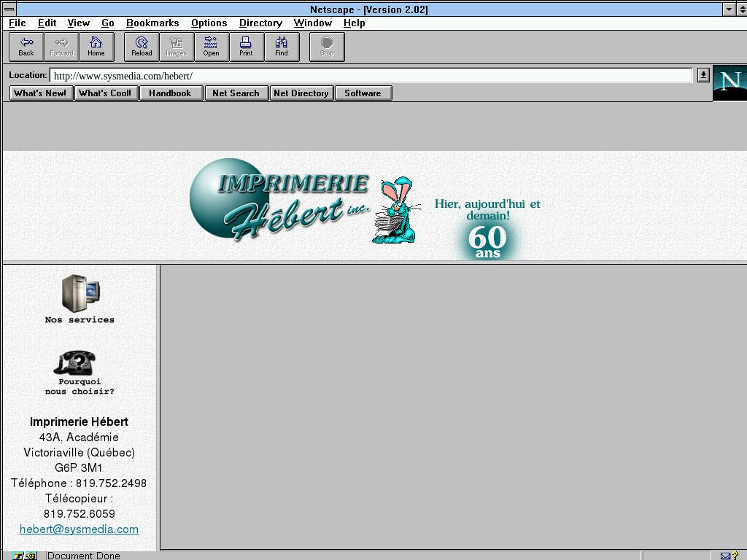This screenshot has width=747, height=560.
Task: Open the Bookmarks menu
Action: (x=152, y=23)
